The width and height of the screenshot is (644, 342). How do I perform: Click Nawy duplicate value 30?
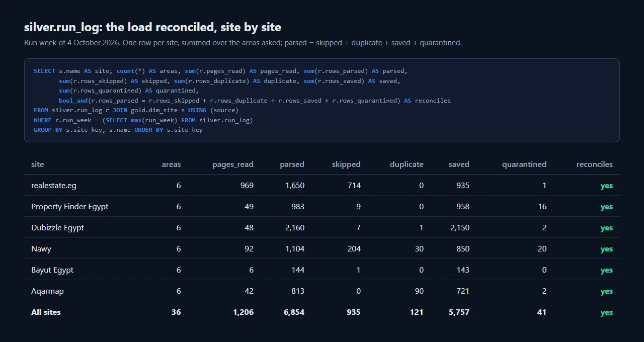click(x=419, y=249)
